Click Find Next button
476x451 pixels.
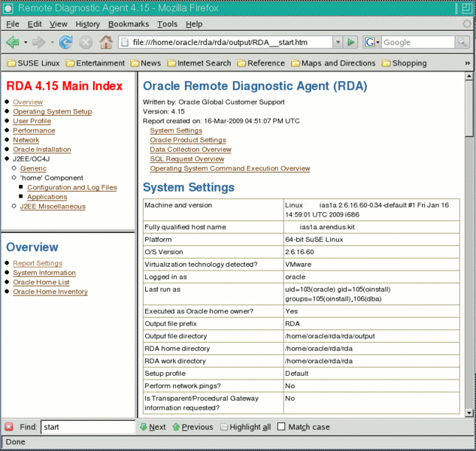153,427
